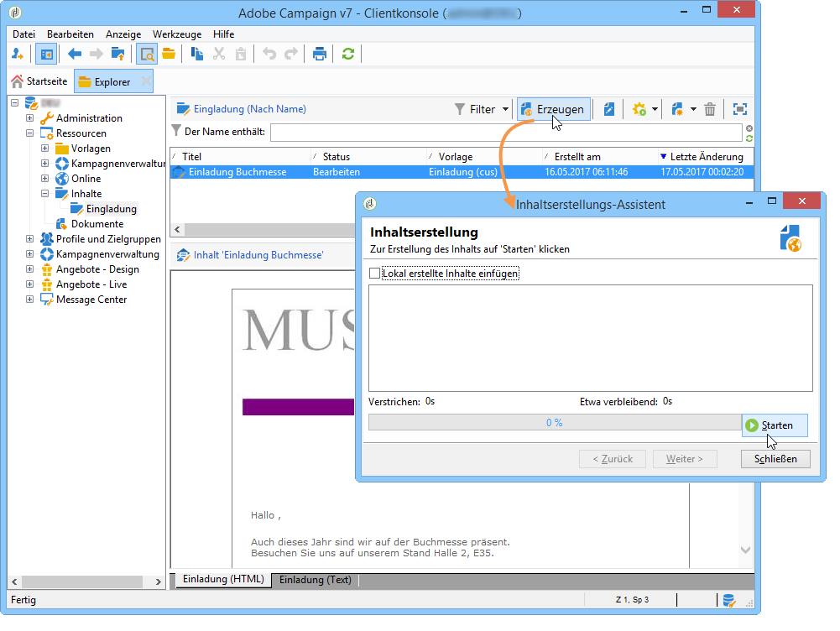
Task: Open the Werkzeuge menu
Action: point(177,34)
